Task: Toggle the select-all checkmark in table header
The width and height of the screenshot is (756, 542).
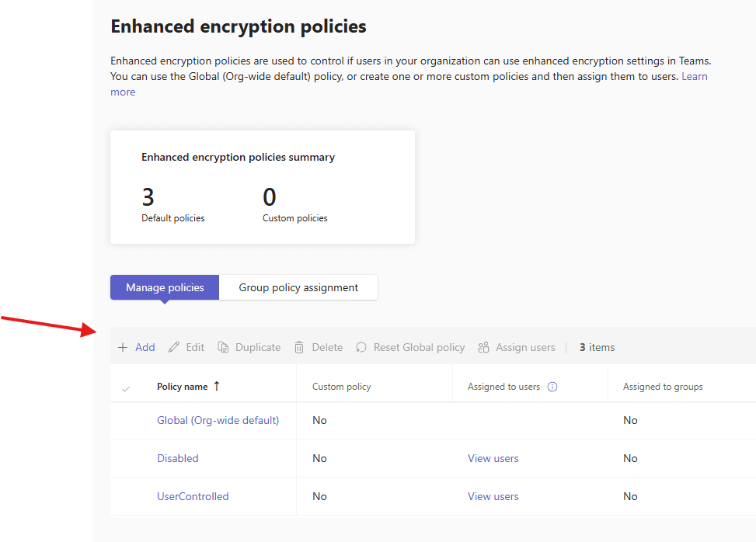Action: (x=126, y=387)
